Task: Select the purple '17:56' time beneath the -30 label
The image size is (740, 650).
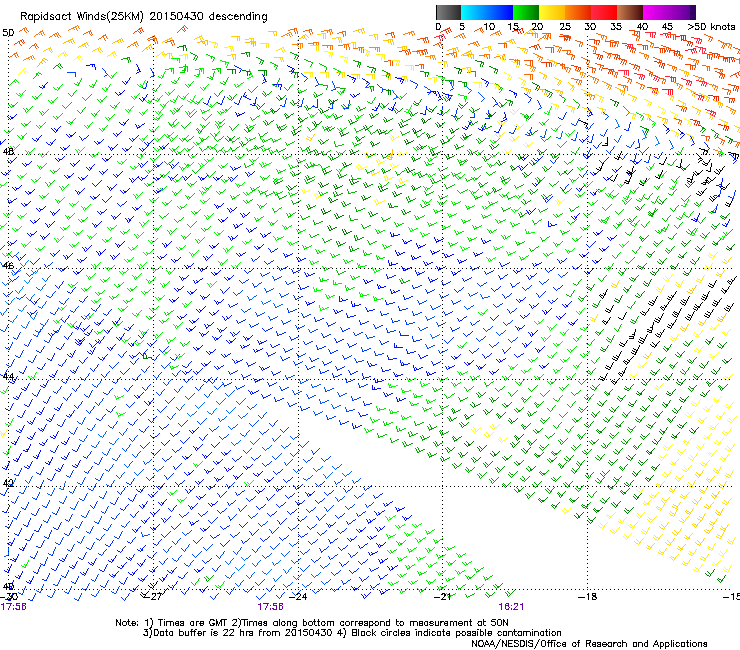Action: click(x=13, y=607)
